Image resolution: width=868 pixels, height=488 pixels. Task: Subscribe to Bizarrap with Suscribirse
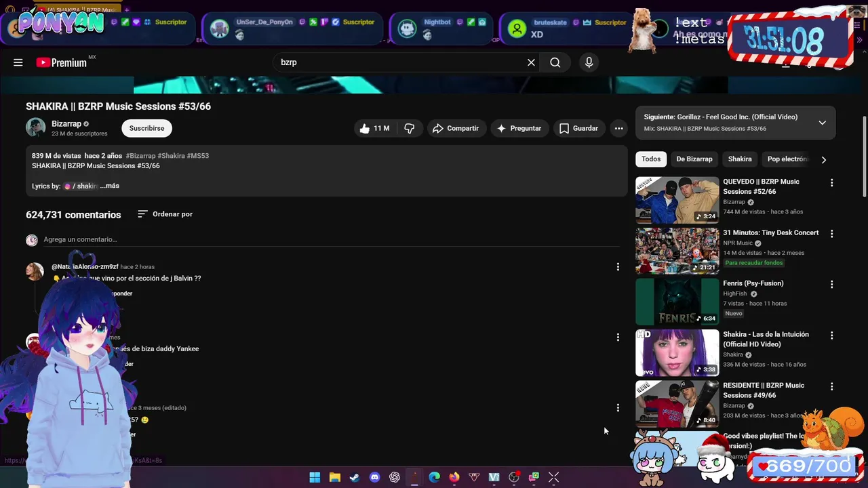click(147, 128)
